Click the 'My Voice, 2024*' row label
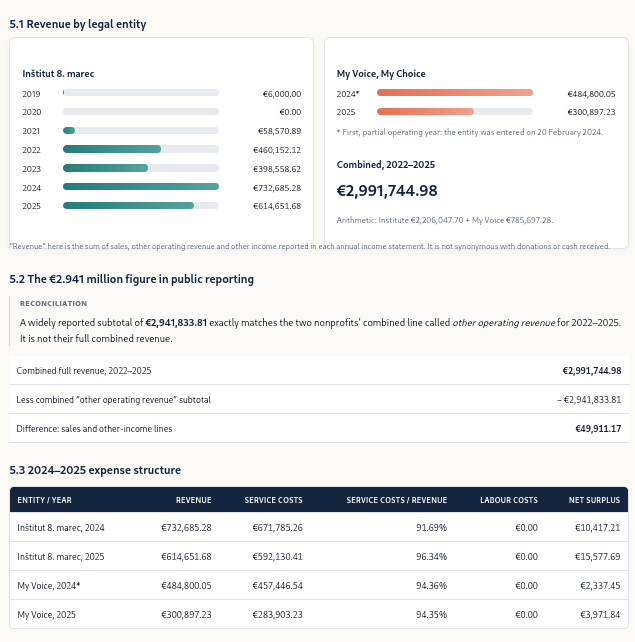 coord(49,586)
